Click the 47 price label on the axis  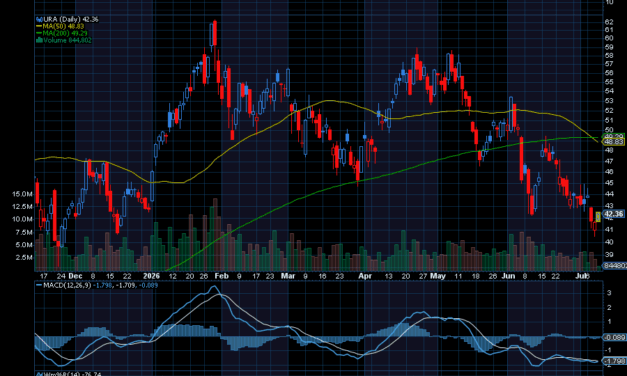click(x=609, y=161)
